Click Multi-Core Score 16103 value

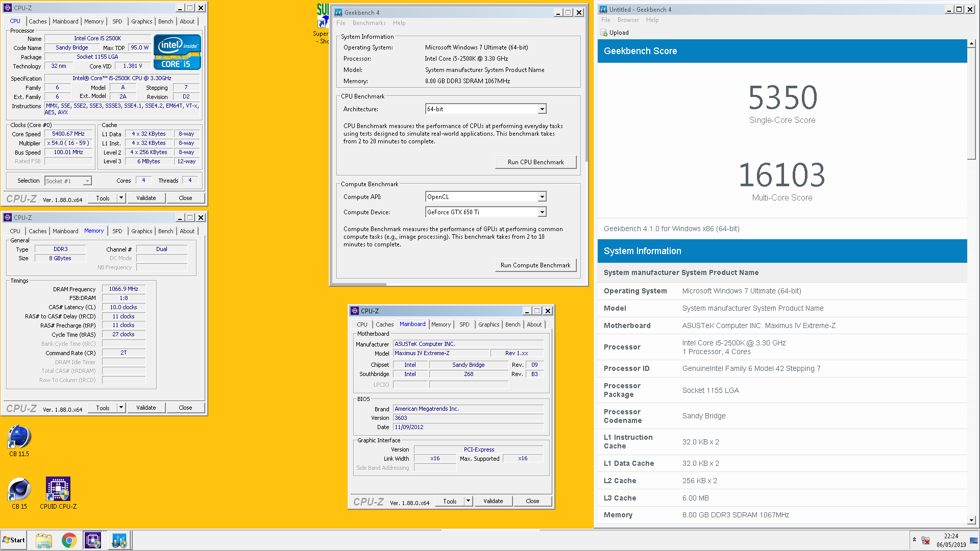tap(782, 175)
